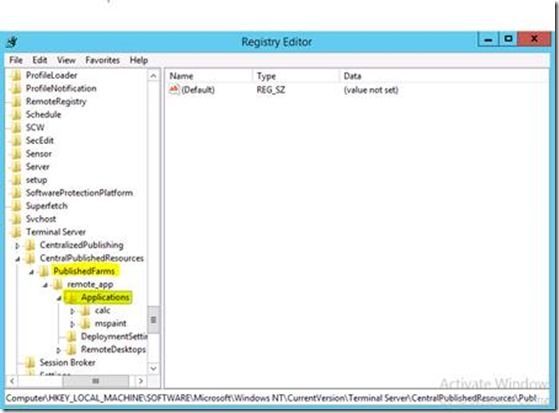Click the Svchost folder icon
This screenshot has height=413, width=559.
pos(16,219)
